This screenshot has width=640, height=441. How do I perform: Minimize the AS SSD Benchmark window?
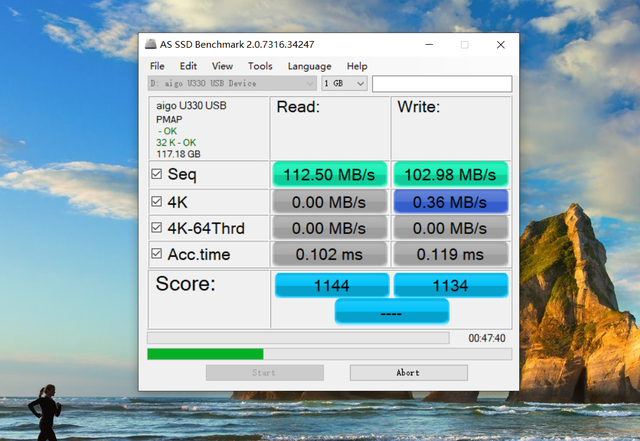tap(427, 45)
